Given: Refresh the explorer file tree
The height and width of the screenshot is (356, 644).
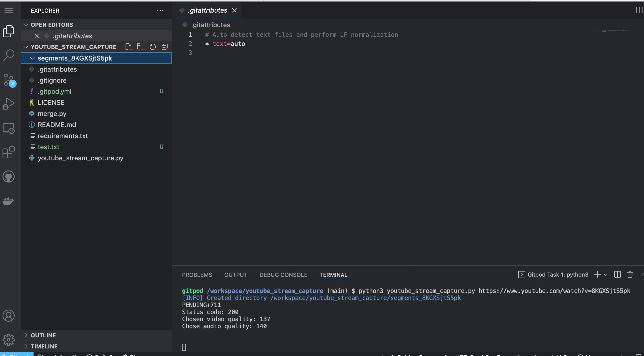Looking at the screenshot, I should tap(153, 47).
